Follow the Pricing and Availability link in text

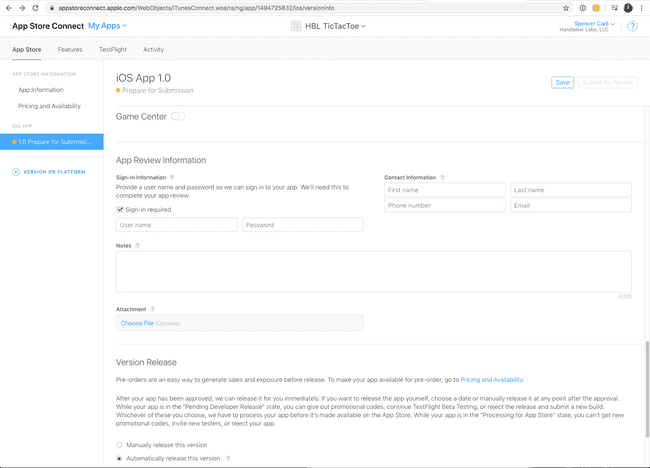[x=492, y=380]
